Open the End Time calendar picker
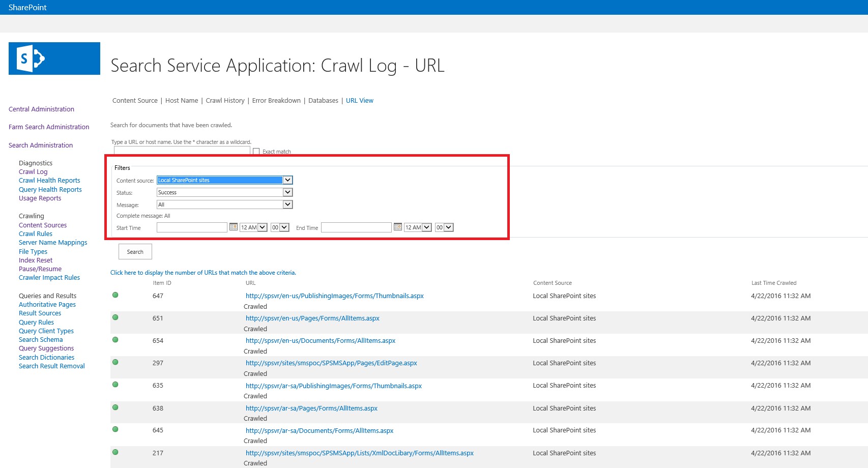The height and width of the screenshot is (468, 868). (x=398, y=227)
